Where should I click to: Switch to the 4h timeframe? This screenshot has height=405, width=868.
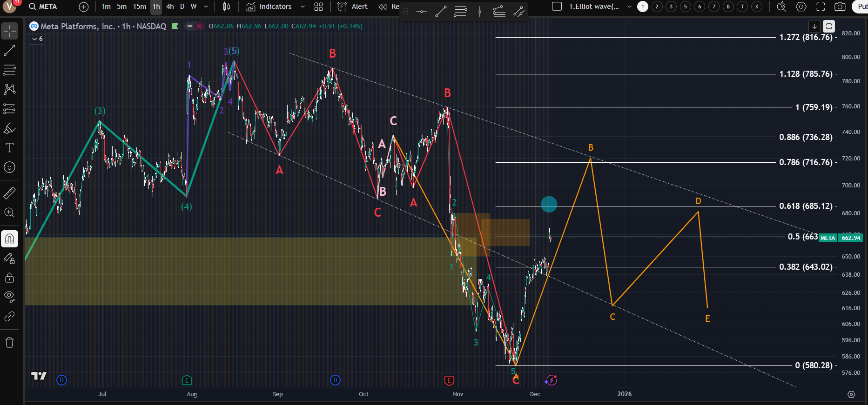(170, 7)
